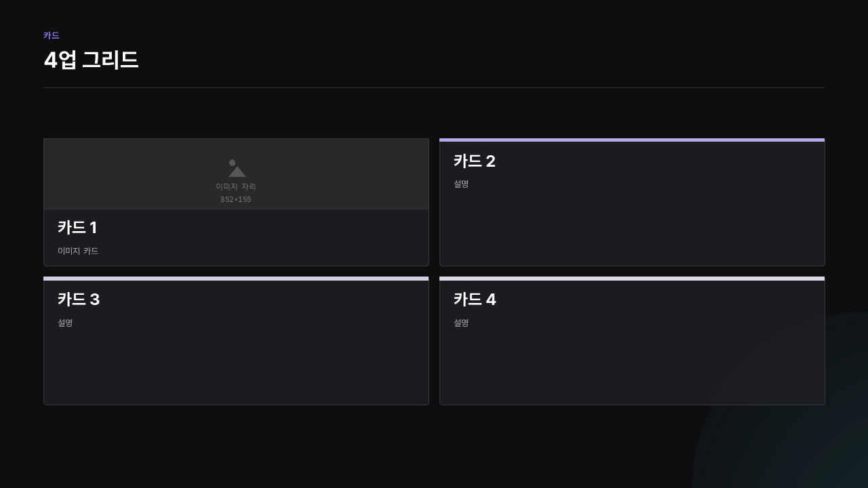The height and width of the screenshot is (488, 868).
Task: Click the empty body area of 카드 3
Action: (x=236, y=366)
